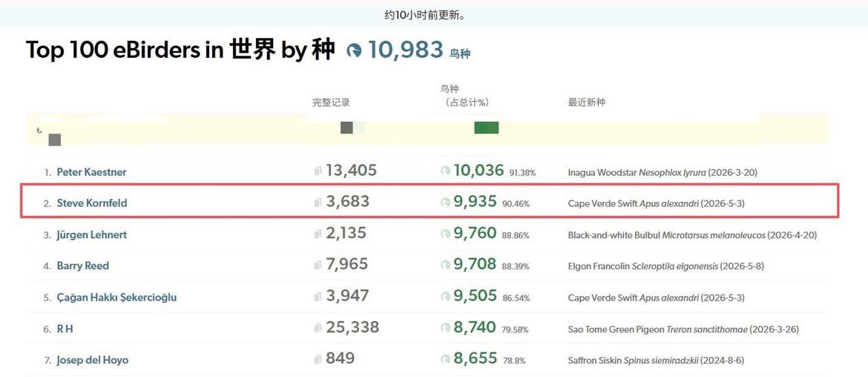
Task: Click the checklist icon beside 13,405
Action: (x=318, y=171)
